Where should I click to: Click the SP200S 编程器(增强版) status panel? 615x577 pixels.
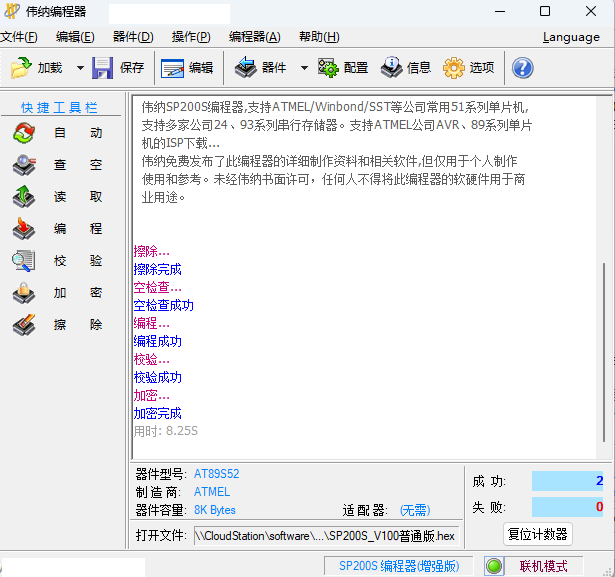tap(399, 566)
